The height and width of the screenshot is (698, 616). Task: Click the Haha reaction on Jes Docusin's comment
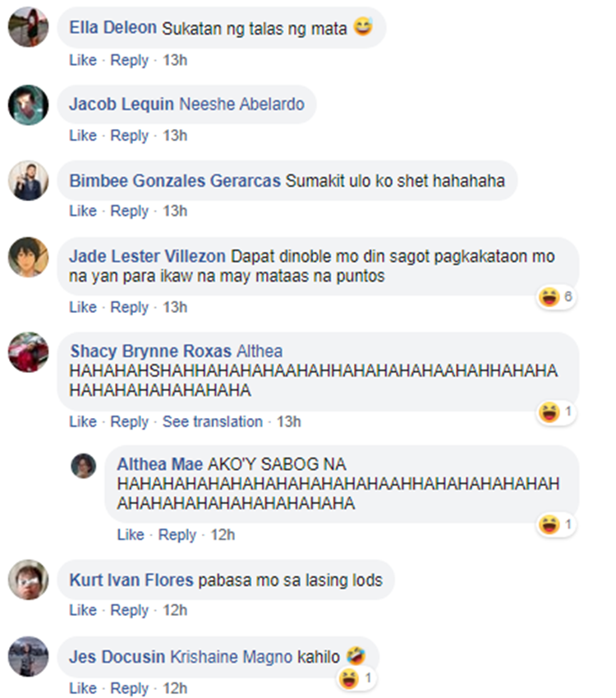(356, 678)
